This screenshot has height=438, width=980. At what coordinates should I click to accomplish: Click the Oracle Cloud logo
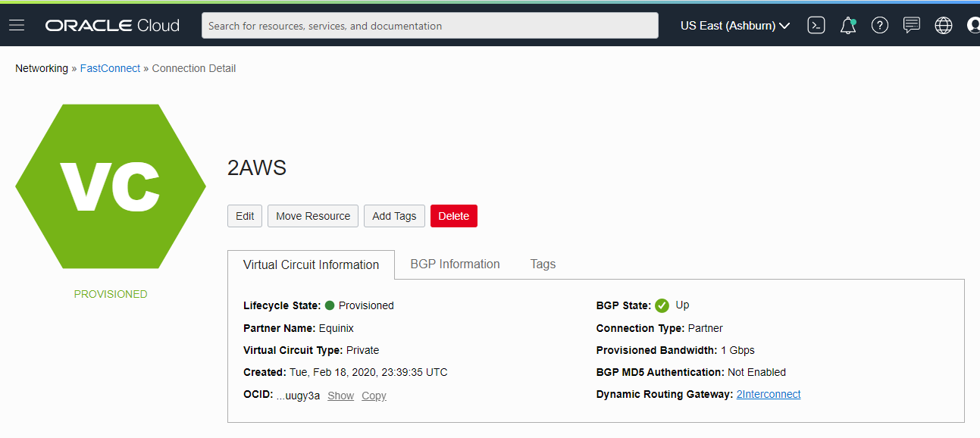point(111,24)
